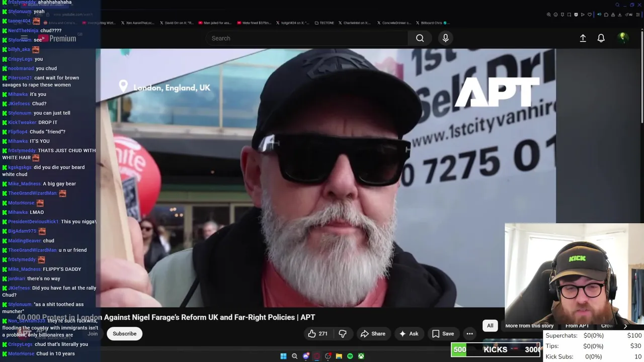Screen dimensions: 644x362
Task: Click browser zoom magnifier toolbar icon
Action: [x=548, y=15]
